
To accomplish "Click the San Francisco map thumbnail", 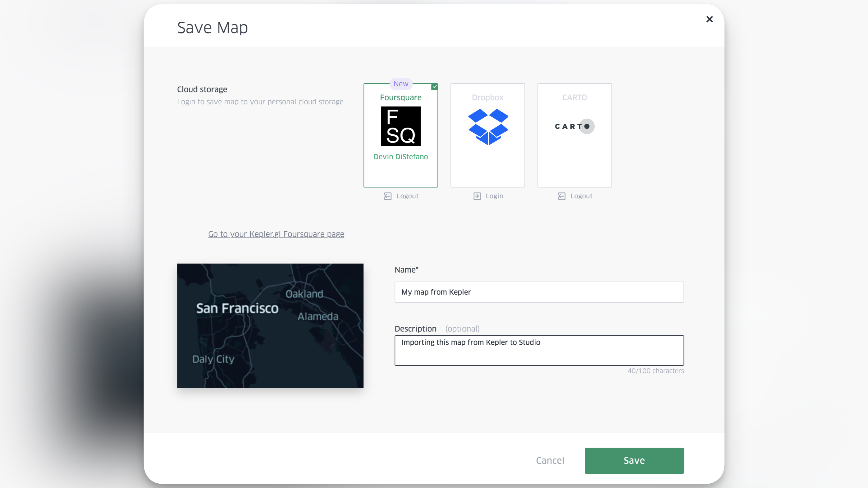I will (x=270, y=325).
